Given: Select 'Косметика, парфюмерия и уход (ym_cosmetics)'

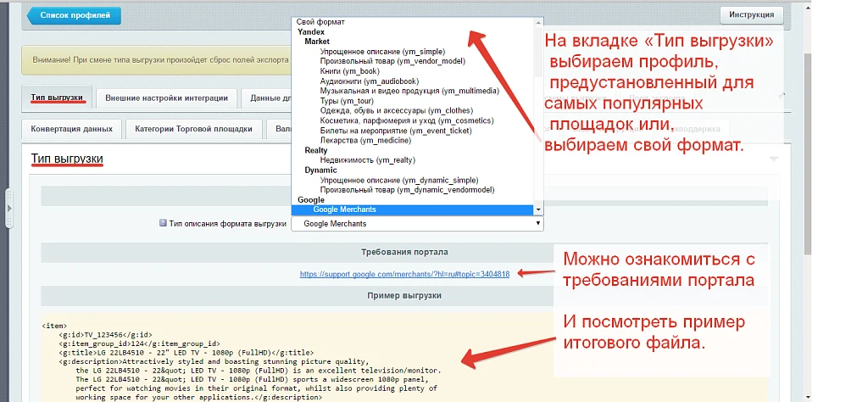Looking at the screenshot, I should [407, 120].
